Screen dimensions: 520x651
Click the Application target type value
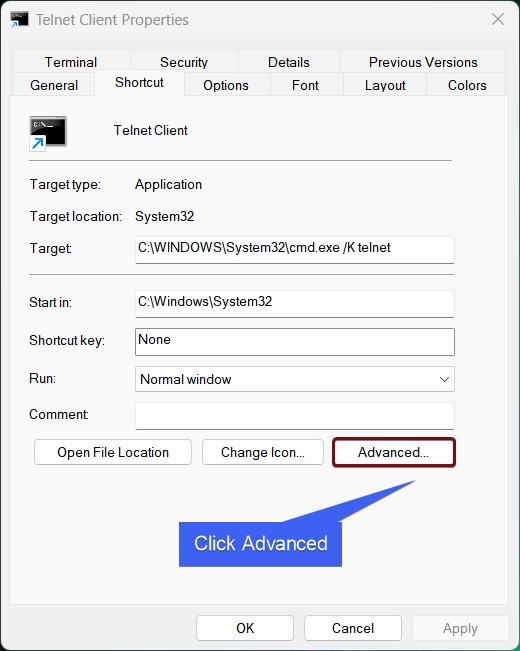pos(168,184)
